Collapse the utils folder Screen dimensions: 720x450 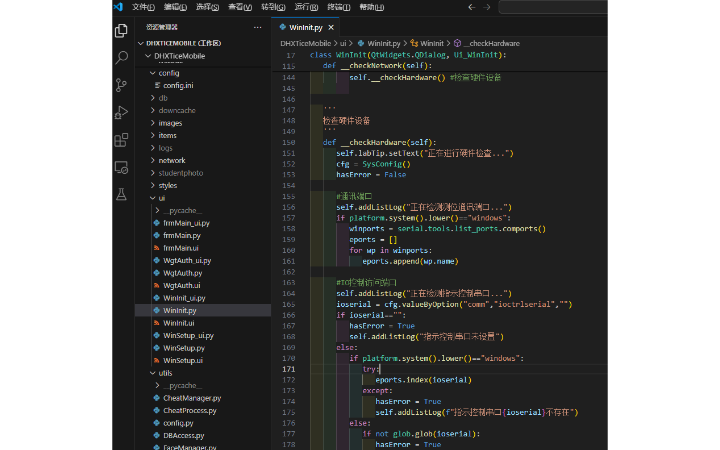pos(203,373)
